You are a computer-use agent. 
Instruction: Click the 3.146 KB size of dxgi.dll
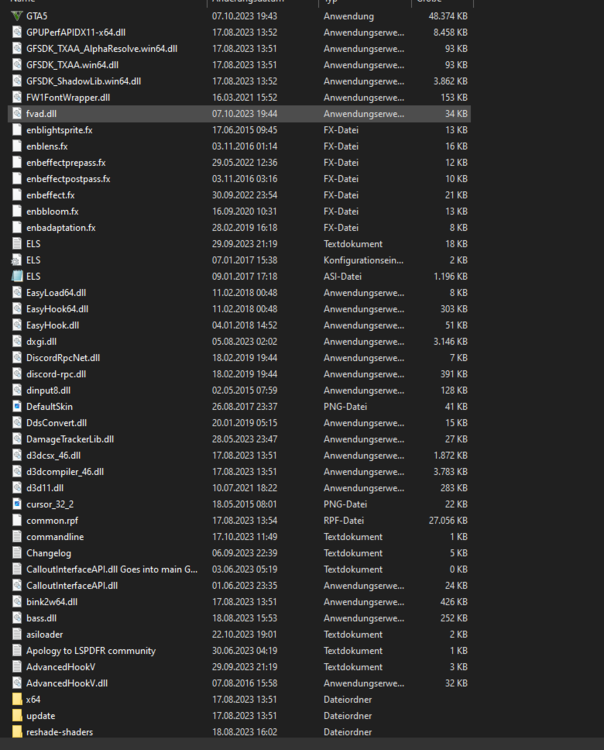point(450,342)
